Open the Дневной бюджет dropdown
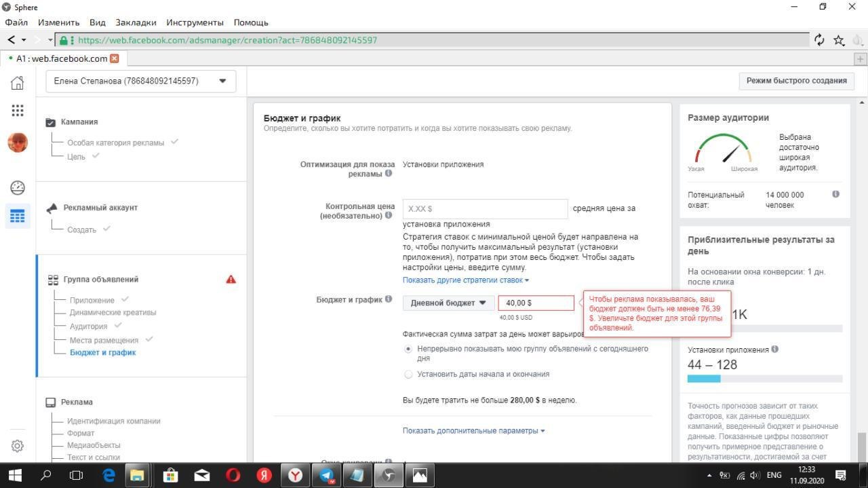 point(448,303)
